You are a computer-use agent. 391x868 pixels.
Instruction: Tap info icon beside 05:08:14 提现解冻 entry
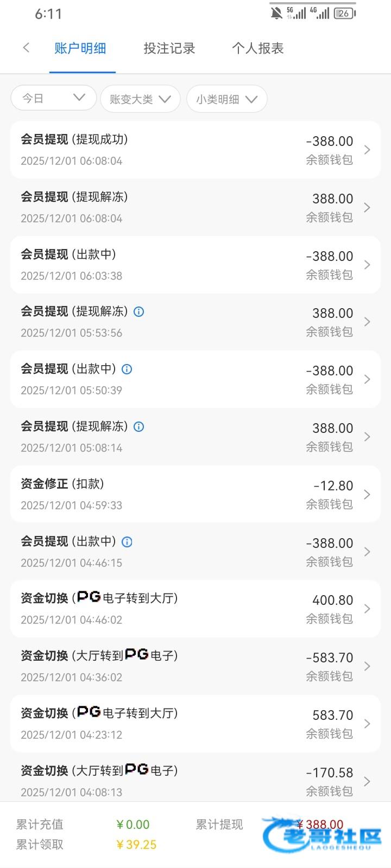(139, 427)
